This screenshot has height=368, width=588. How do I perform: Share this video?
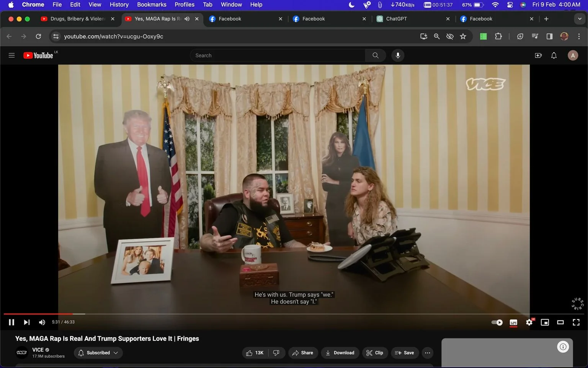pos(303,353)
